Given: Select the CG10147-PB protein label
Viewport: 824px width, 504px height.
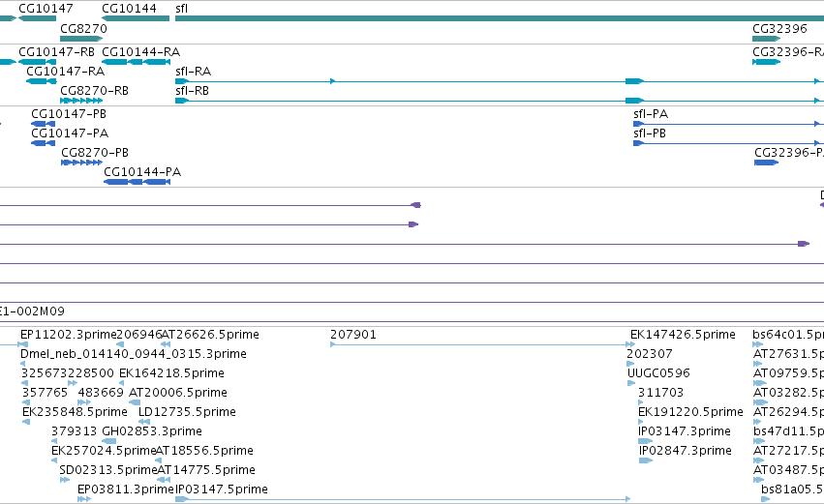Looking at the screenshot, I should point(69,114).
